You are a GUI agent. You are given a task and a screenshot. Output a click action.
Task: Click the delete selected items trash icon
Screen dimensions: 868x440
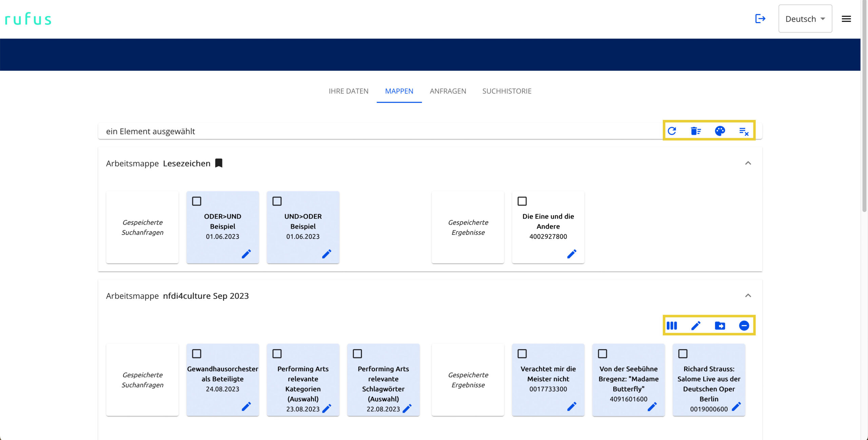pos(695,131)
